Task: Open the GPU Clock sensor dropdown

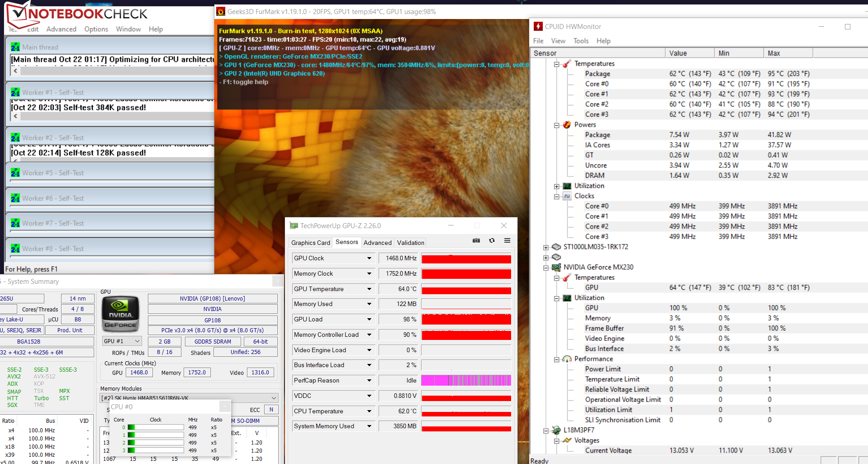Action: [369, 258]
